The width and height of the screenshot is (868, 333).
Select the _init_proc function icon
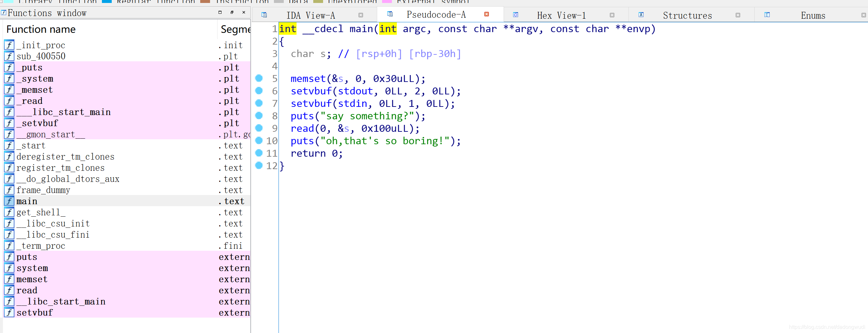(x=9, y=45)
